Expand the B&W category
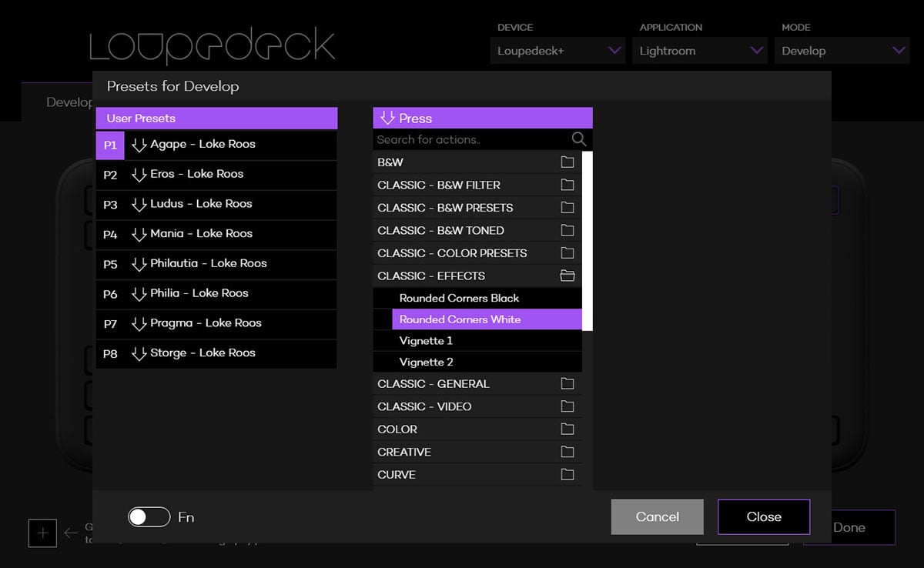 [x=477, y=162]
